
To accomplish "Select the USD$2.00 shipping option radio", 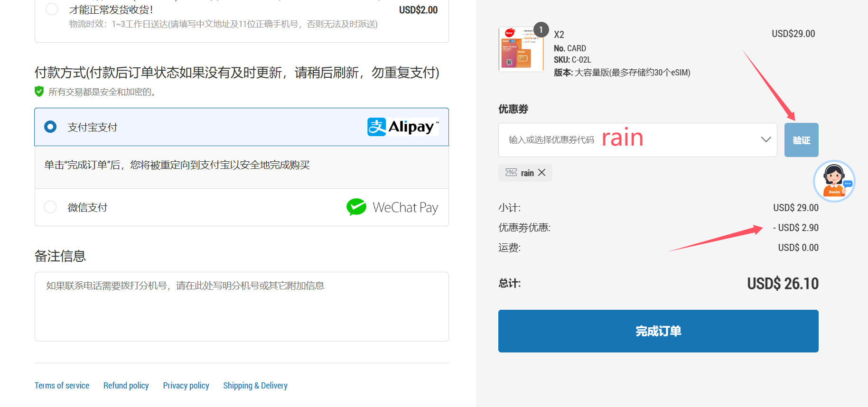I will [x=52, y=9].
